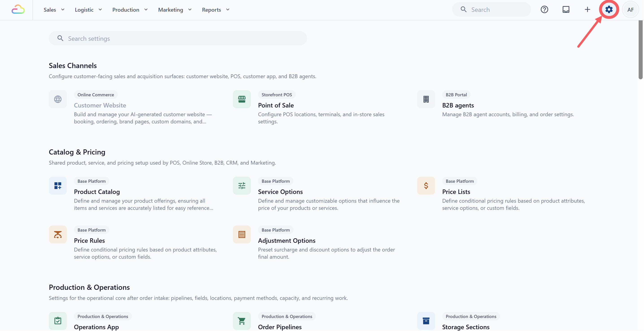Click the B2B agents building icon
The image size is (644, 331).
pos(426,99)
